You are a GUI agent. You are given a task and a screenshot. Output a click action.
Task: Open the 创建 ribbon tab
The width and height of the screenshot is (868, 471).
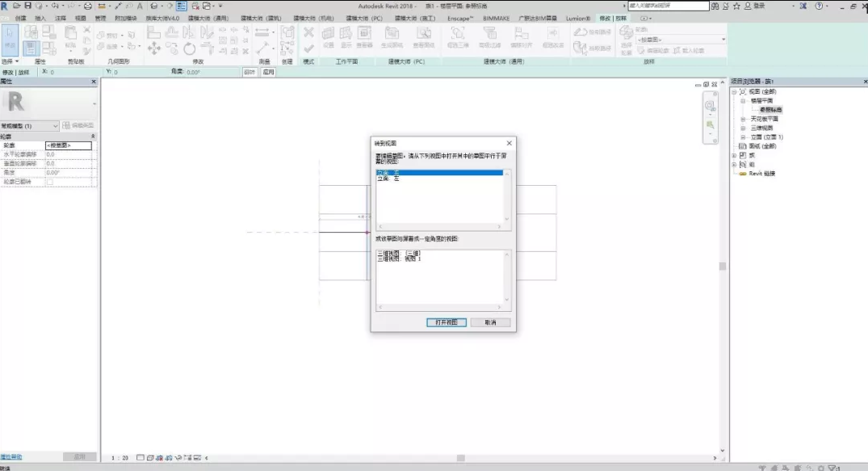click(x=20, y=19)
